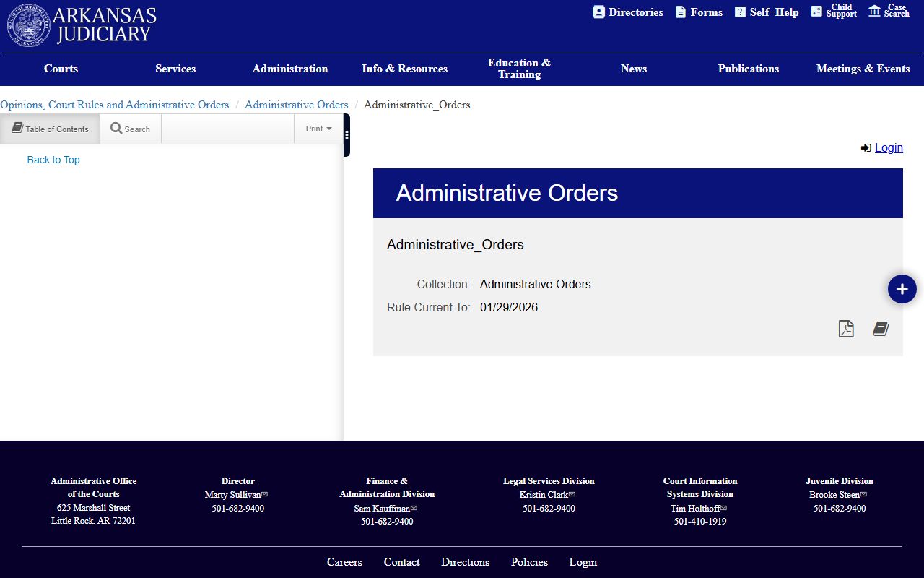Email Kristin Clark via envelope icon

[572, 495]
